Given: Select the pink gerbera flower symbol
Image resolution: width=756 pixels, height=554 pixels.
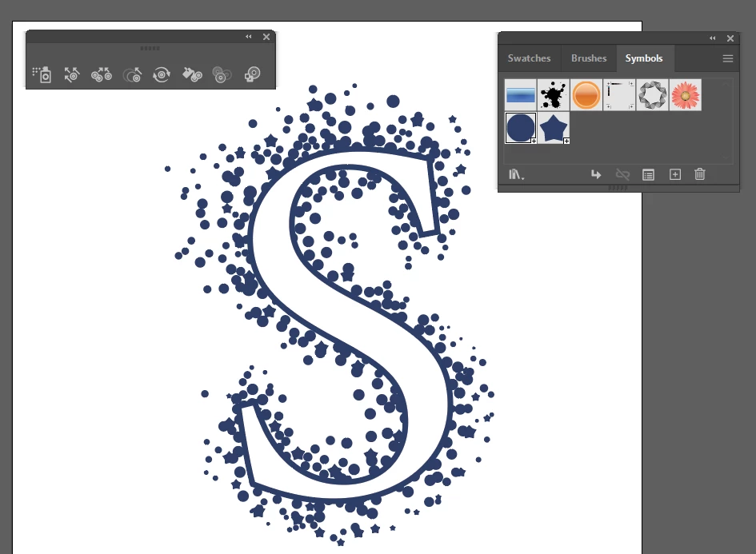Looking at the screenshot, I should [685, 95].
